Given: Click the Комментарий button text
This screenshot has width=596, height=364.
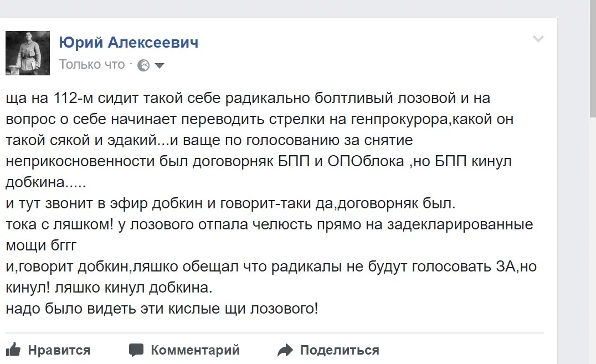Looking at the screenshot, I should (x=195, y=350).
